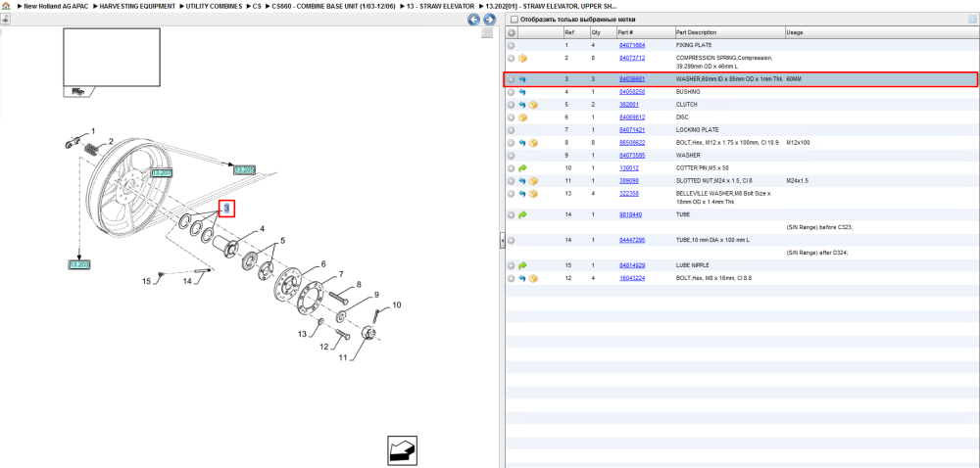Open part number 84071664 link

pos(632,46)
